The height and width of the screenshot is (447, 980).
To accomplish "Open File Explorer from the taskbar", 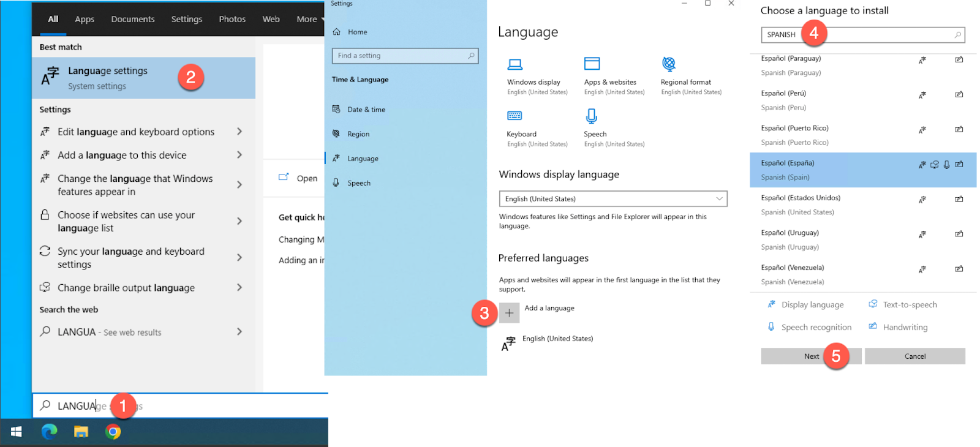I will (81, 432).
